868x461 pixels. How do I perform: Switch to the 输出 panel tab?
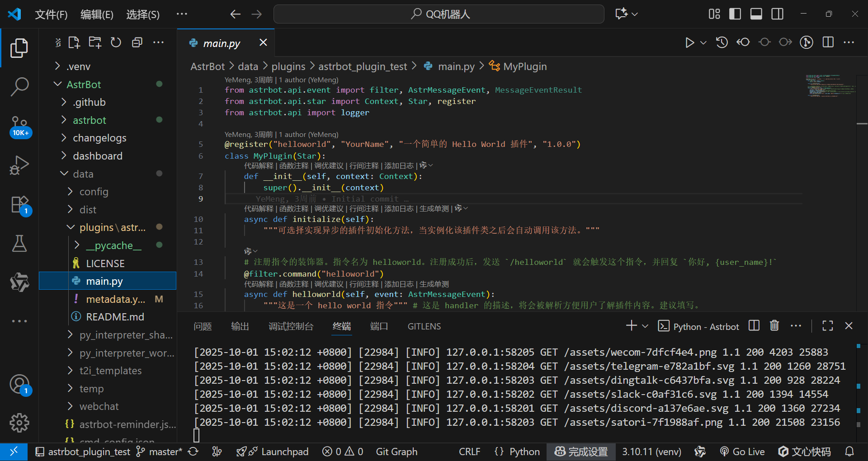click(x=240, y=326)
